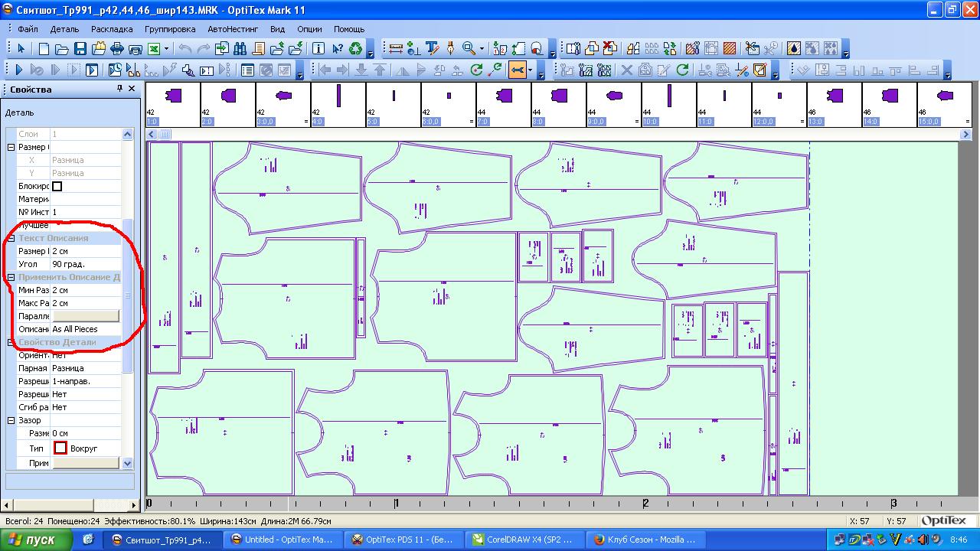The height and width of the screenshot is (551, 980).
Task: Select the measure ruler tool
Action: click(396, 49)
